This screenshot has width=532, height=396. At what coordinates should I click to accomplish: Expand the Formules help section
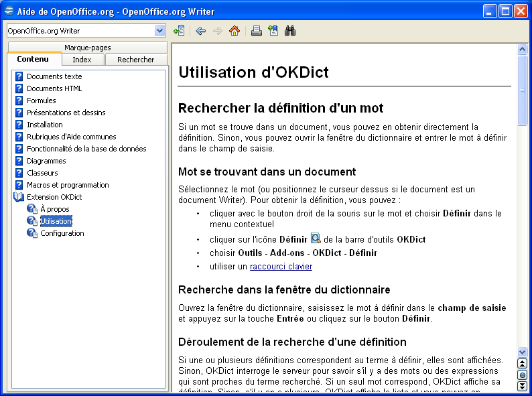(42, 101)
